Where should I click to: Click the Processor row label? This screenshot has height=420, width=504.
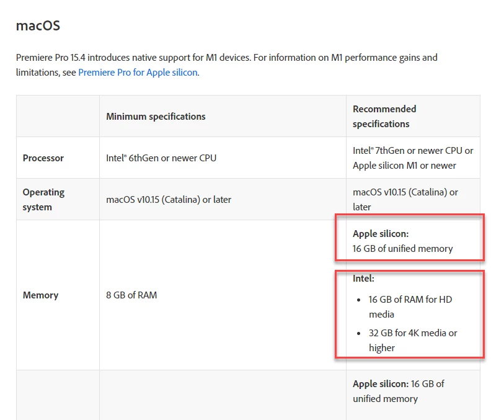coord(43,158)
